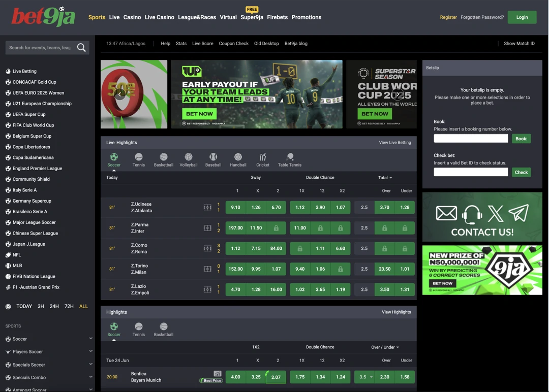Click the Check bet button
The width and height of the screenshot is (549, 392).
coord(521,173)
